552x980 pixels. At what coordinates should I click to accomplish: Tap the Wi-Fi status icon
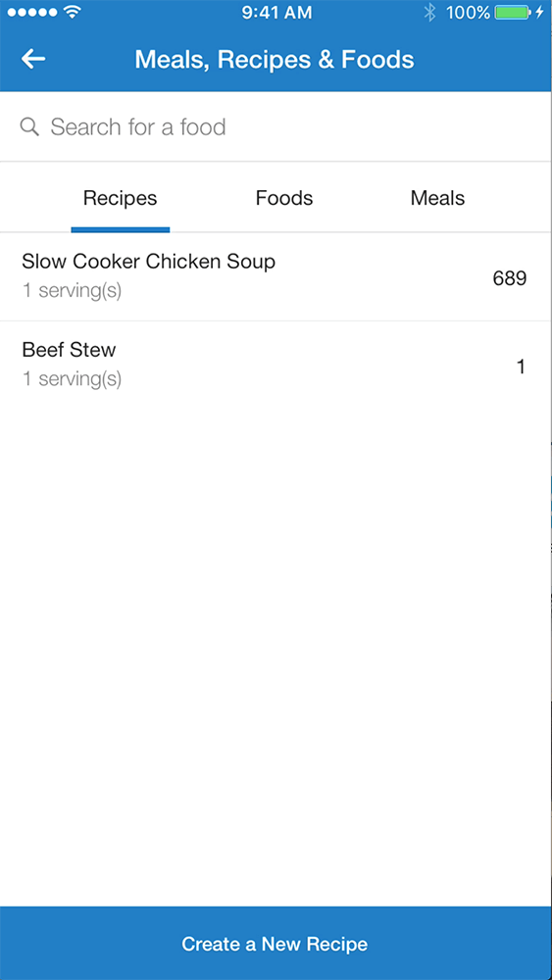74,12
